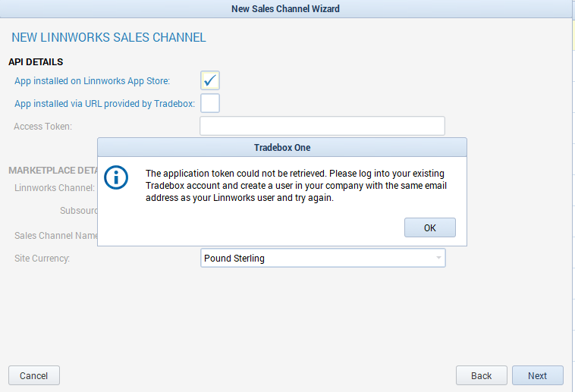Click the blue info icon in dialog
Image resolution: width=575 pixels, height=392 pixels.
click(x=116, y=178)
